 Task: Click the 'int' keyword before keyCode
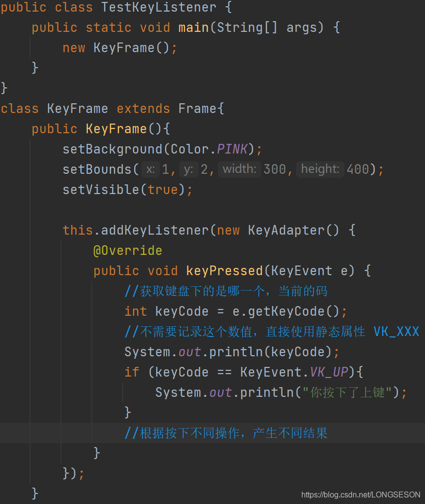pyautogui.click(x=136, y=311)
